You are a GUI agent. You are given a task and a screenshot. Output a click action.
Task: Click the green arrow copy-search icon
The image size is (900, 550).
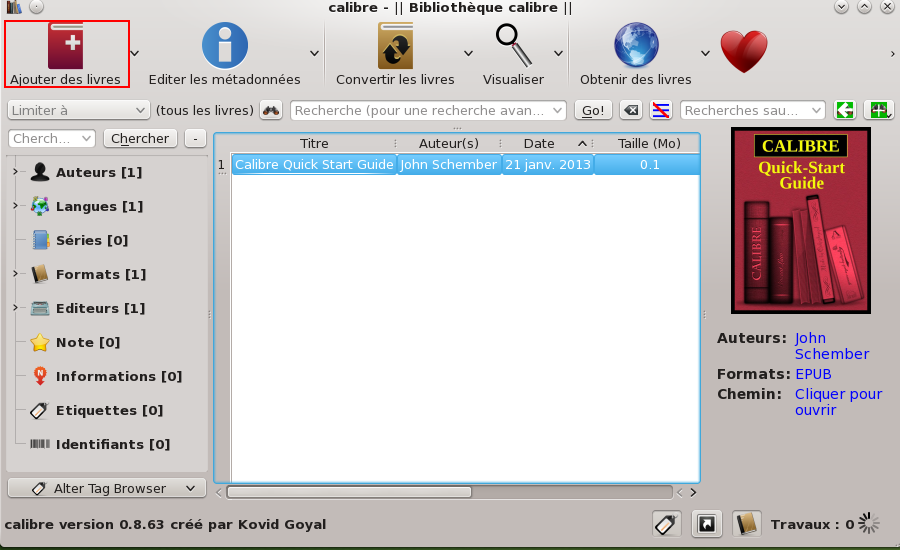[x=845, y=110]
